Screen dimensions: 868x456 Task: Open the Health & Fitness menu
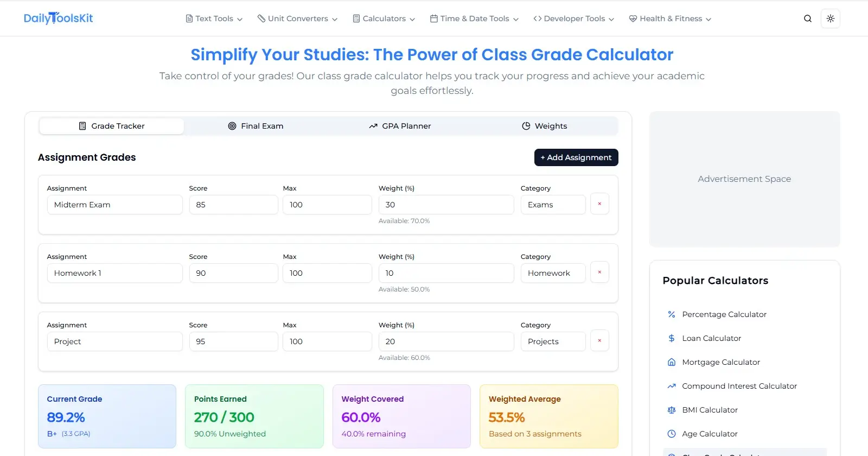[669, 18]
